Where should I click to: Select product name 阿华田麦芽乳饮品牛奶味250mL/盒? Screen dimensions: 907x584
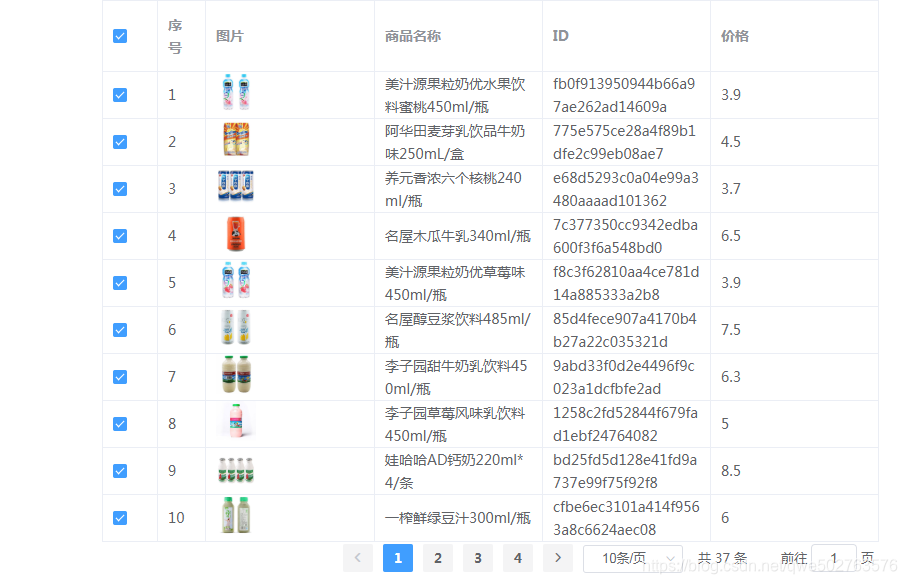coord(455,142)
